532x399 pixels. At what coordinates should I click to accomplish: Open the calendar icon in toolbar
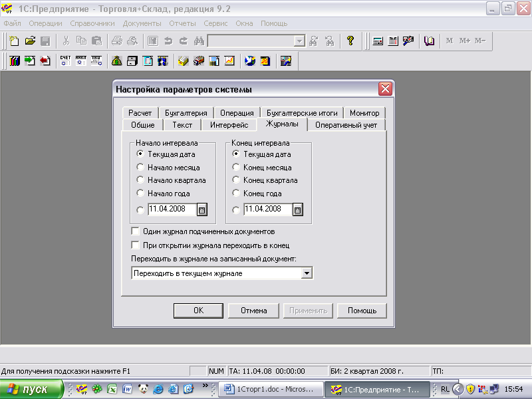click(x=393, y=41)
